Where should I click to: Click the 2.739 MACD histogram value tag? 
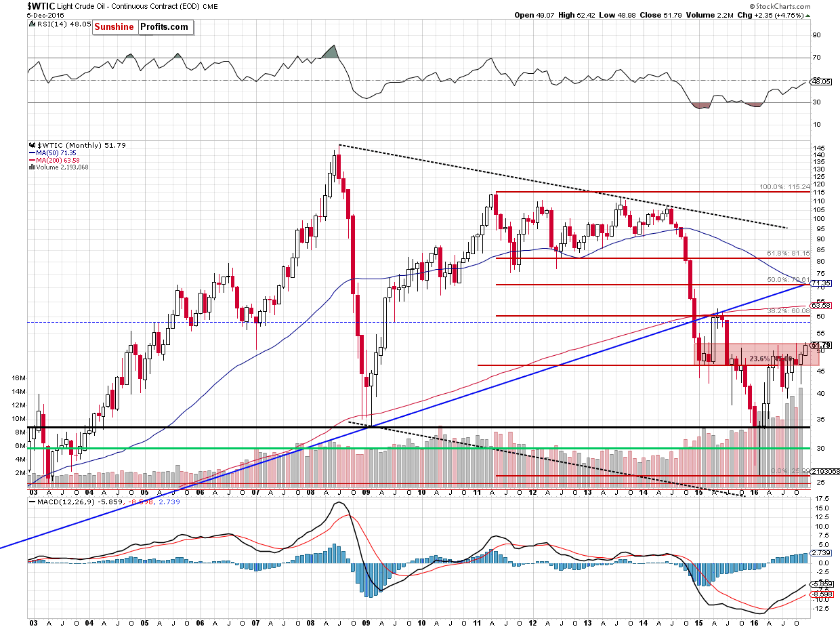(x=819, y=554)
